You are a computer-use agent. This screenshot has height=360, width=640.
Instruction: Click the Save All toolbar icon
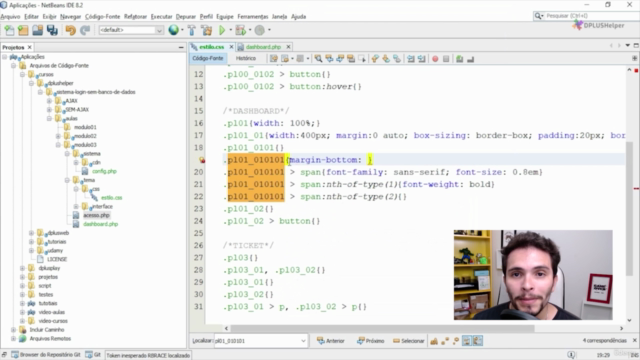point(52,30)
